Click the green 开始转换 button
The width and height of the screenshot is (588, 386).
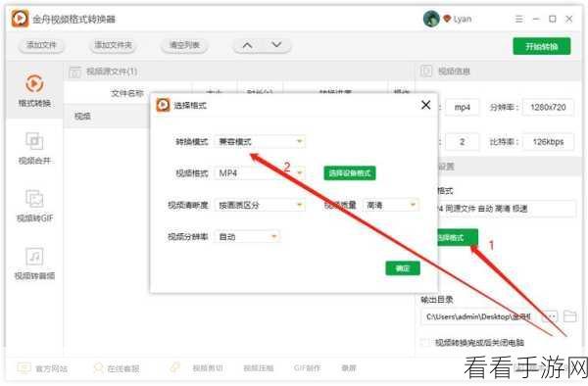pos(542,46)
